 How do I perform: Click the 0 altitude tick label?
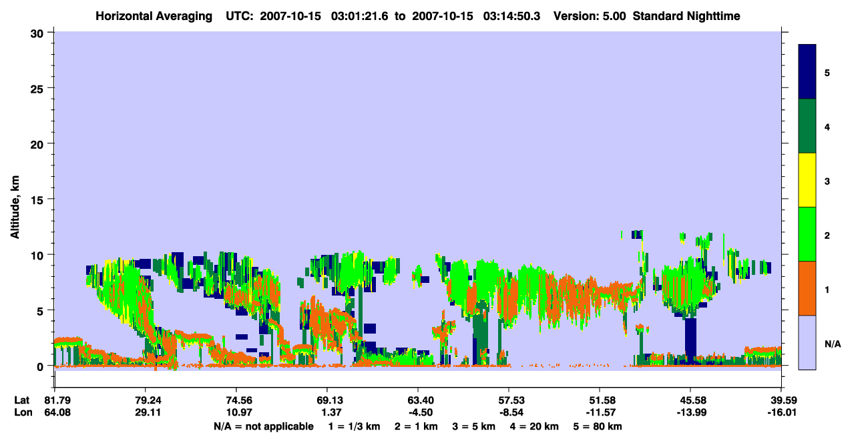(x=41, y=366)
